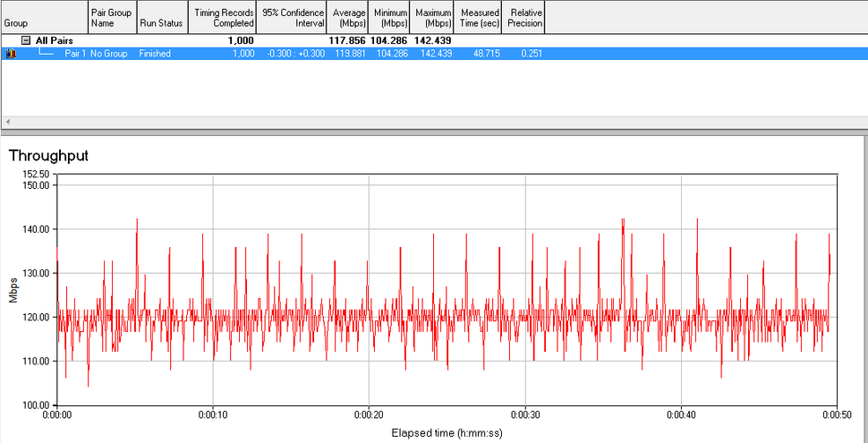Click the Elapsed time axis caption
The image size is (868, 443).
point(447,432)
